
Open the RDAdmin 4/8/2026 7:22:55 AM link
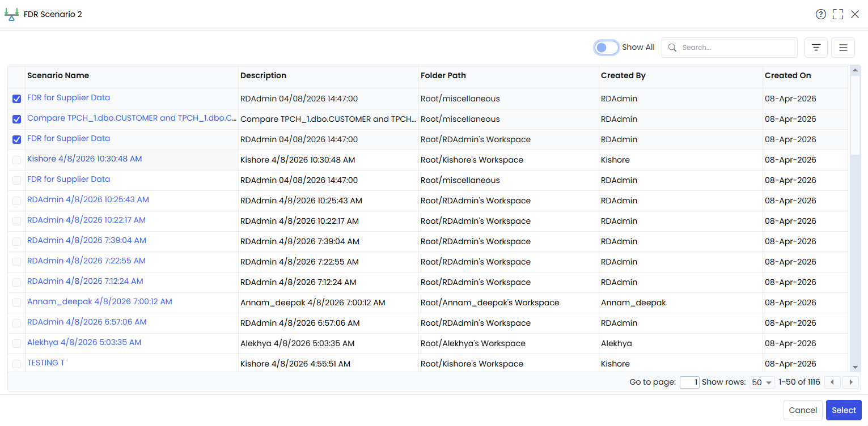click(86, 261)
